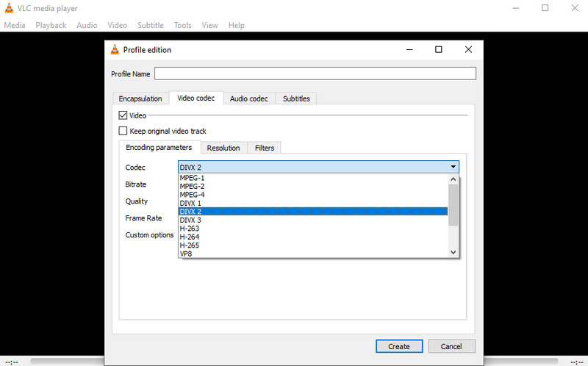
Task: Choose MPEG-4 in the codec dropdown list
Action: [x=192, y=195]
